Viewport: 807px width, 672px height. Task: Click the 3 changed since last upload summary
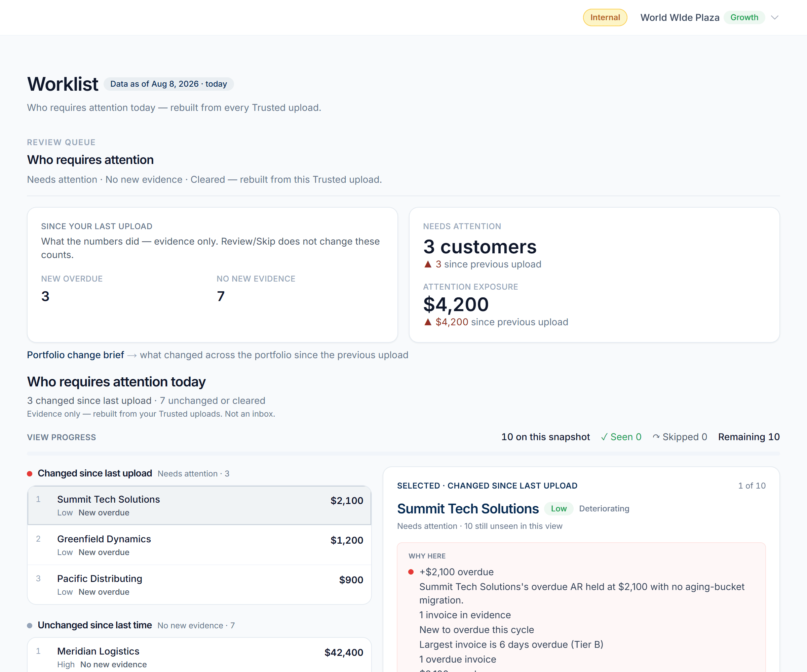[x=89, y=401]
